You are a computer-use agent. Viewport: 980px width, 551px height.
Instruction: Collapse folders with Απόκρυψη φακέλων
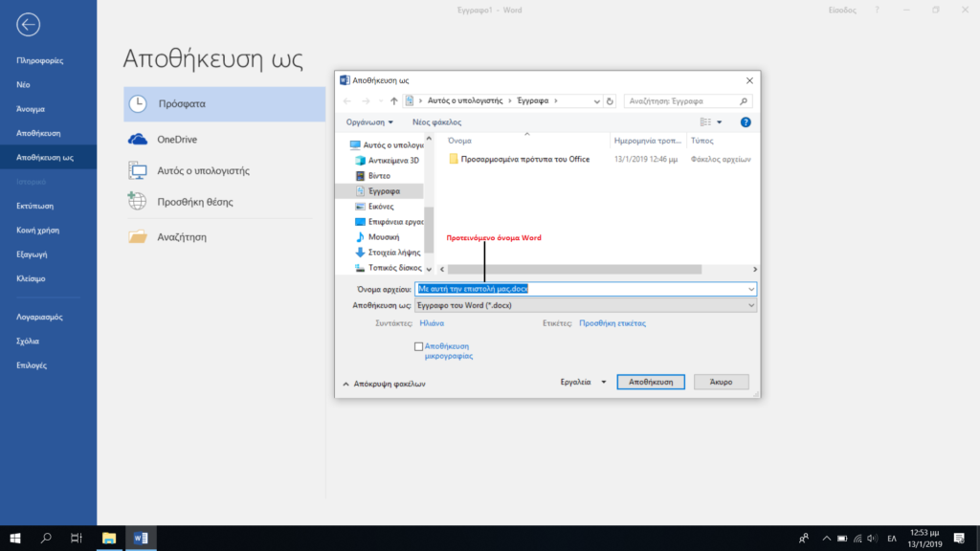(385, 385)
